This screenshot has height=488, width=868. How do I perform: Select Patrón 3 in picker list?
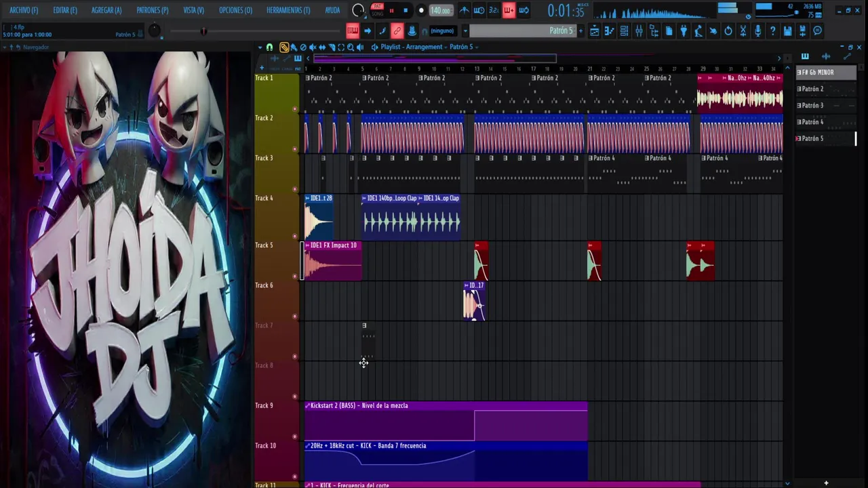pyautogui.click(x=826, y=106)
